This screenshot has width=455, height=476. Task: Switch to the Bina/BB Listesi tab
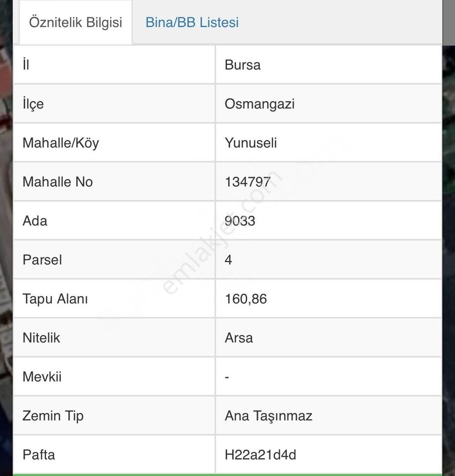(192, 23)
